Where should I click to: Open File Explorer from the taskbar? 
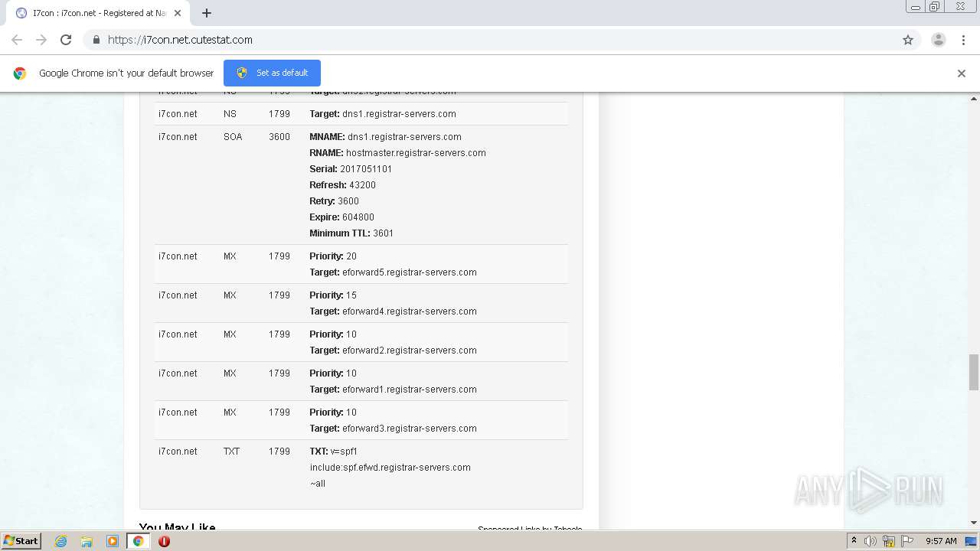tap(87, 541)
